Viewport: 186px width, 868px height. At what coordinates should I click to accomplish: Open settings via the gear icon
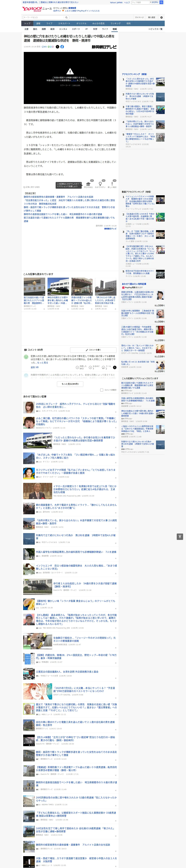click(x=161, y=18)
